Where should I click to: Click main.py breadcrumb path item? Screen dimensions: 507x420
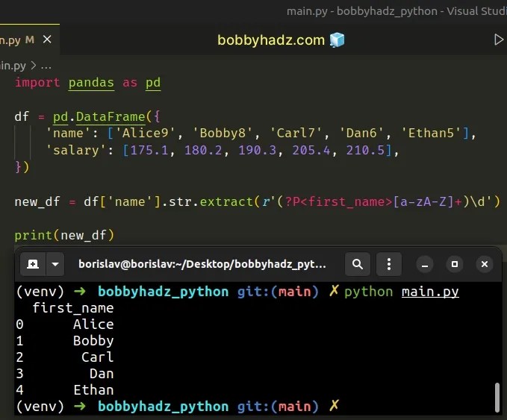coord(13,66)
